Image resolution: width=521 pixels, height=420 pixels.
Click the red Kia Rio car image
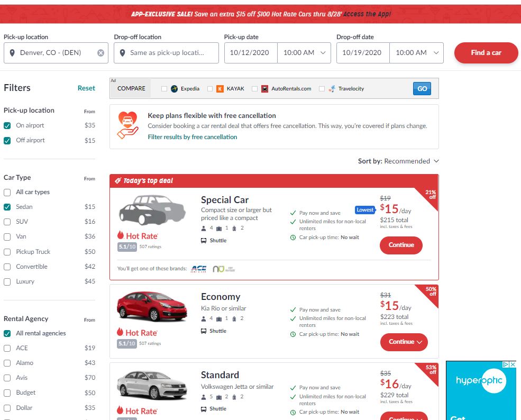pos(152,306)
